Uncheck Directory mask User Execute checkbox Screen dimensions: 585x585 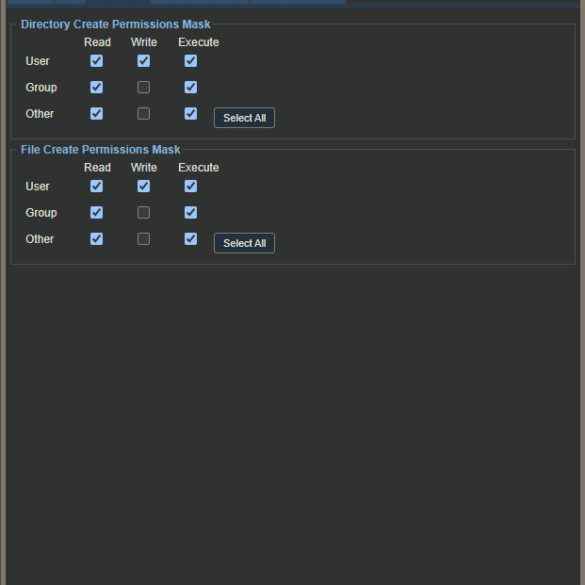click(x=191, y=61)
